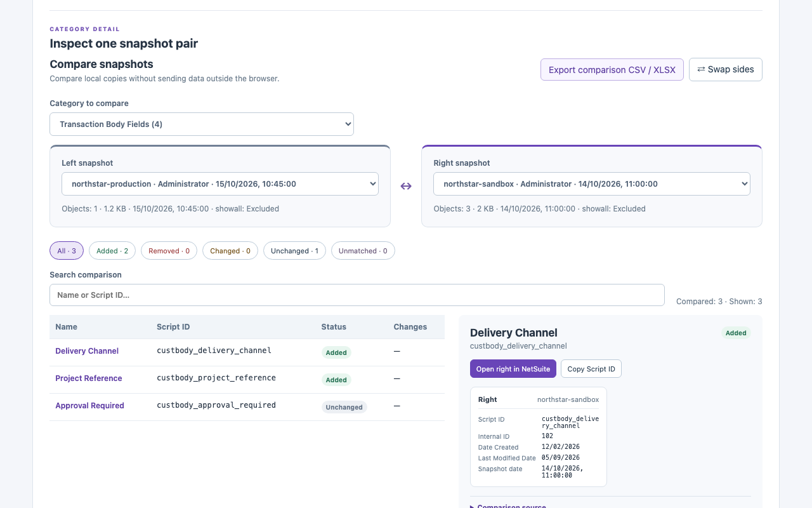Viewport: 812px width, 508px height.
Task: Click Internal ID value 102
Action: [x=547, y=436]
